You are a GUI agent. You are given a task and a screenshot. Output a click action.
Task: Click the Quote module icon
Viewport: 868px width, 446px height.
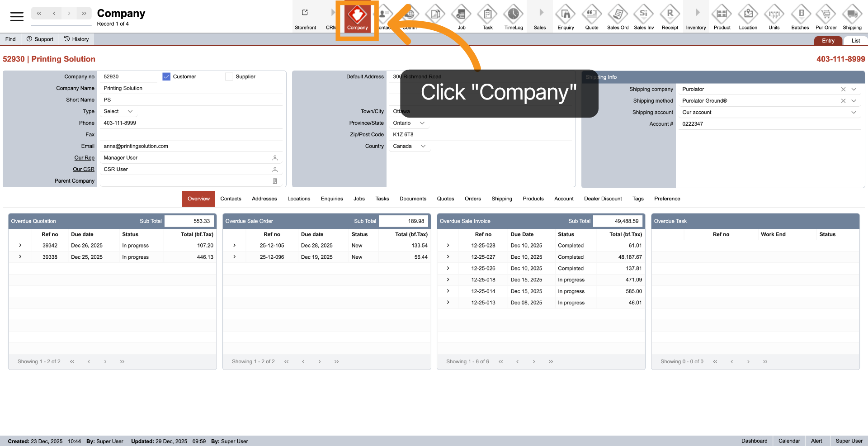591,17
